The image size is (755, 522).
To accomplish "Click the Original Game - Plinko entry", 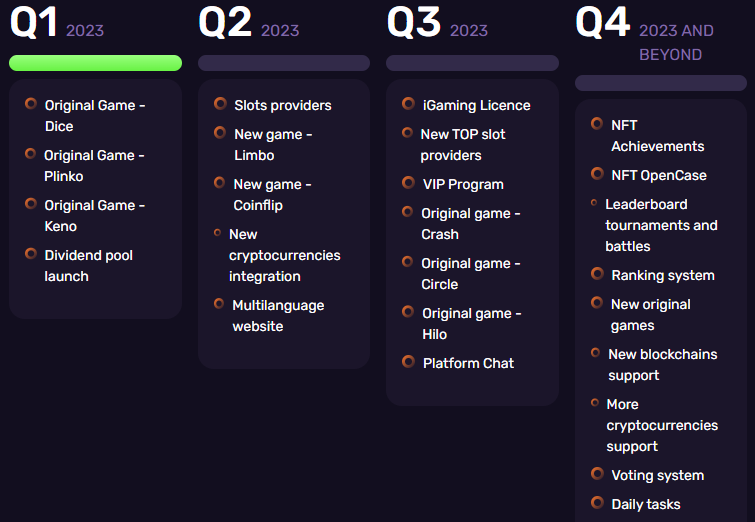I will click(x=94, y=166).
